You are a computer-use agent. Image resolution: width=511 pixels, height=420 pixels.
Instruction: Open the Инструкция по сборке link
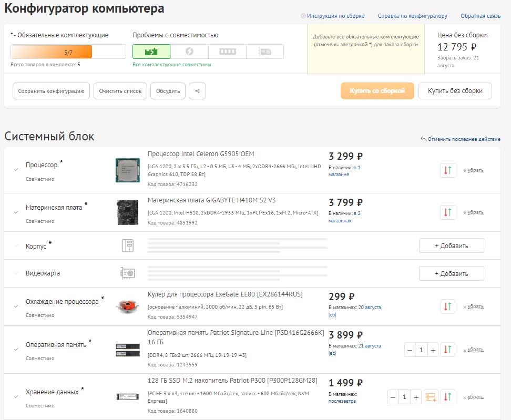coord(335,16)
